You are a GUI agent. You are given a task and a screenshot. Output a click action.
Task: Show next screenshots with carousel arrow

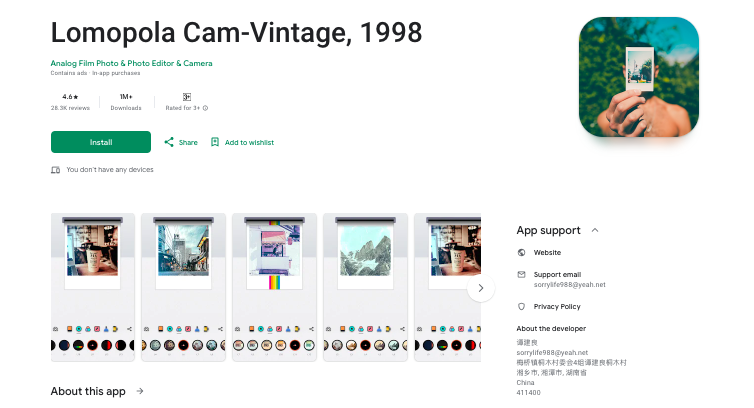click(480, 288)
